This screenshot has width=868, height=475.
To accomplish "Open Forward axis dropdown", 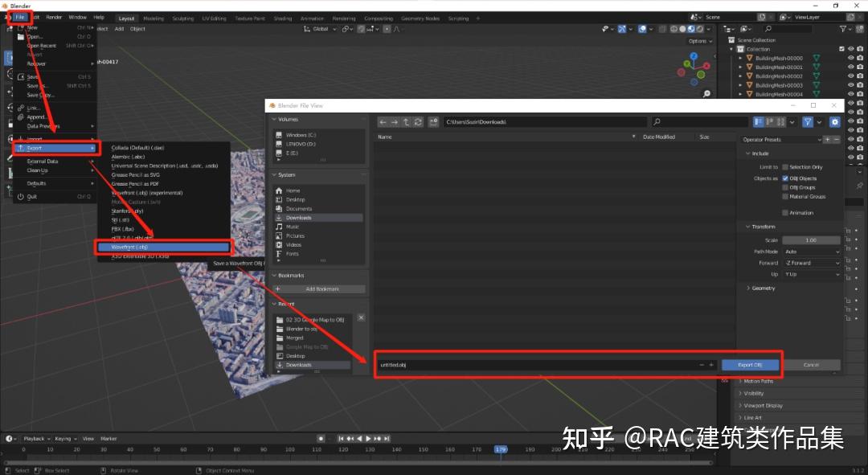I will click(811, 263).
